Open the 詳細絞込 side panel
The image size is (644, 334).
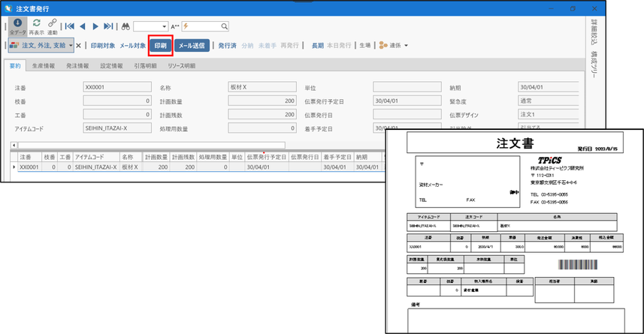coord(594,32)
